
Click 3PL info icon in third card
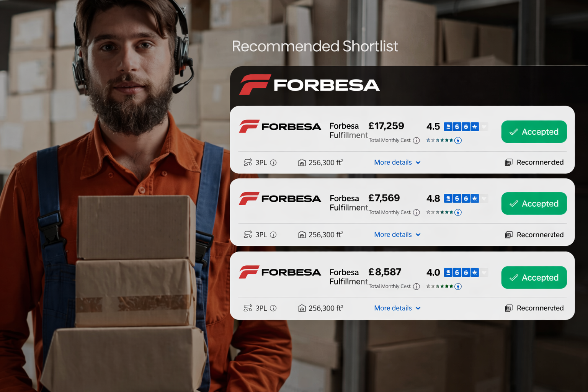coord(273,308)
